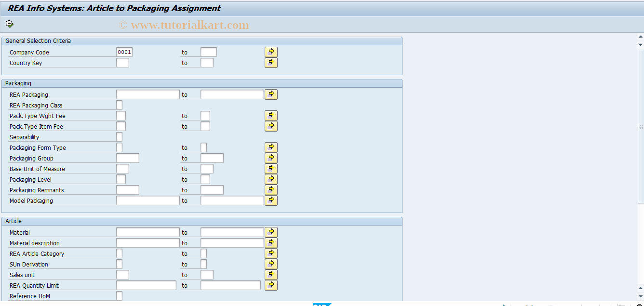Open multiple selection for Country Key
Image resolution: width=644 pixels, height=306 pixels.
[270, 62]
